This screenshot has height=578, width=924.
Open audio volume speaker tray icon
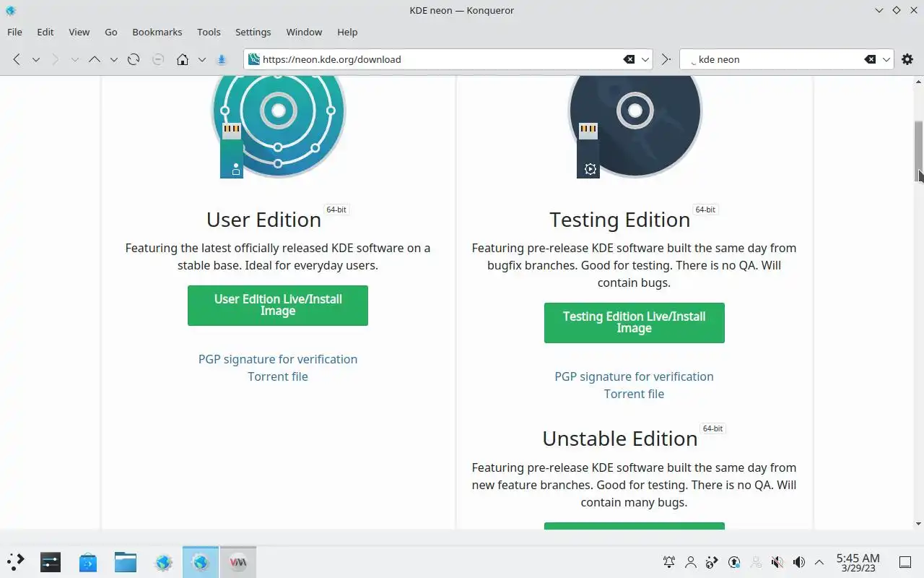(x=799, y=562)
